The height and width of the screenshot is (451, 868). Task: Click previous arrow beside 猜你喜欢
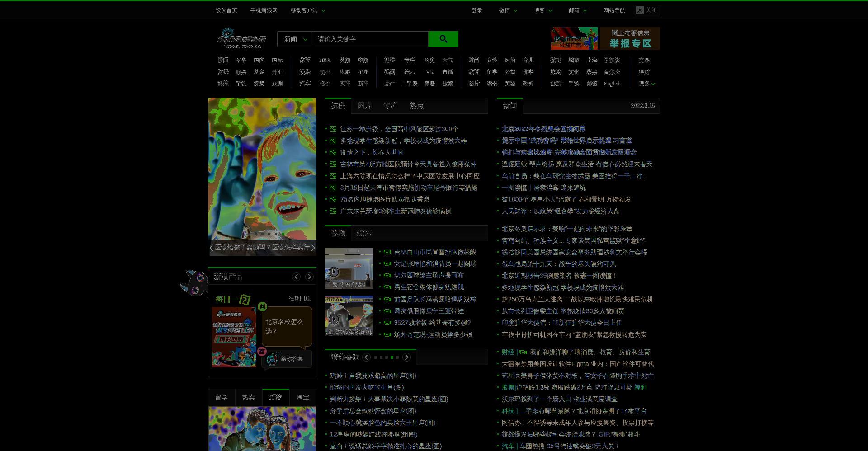click(366, 357)
